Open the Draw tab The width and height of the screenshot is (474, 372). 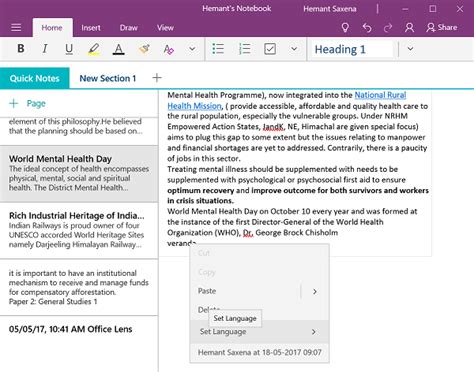(x=129, y=28)
